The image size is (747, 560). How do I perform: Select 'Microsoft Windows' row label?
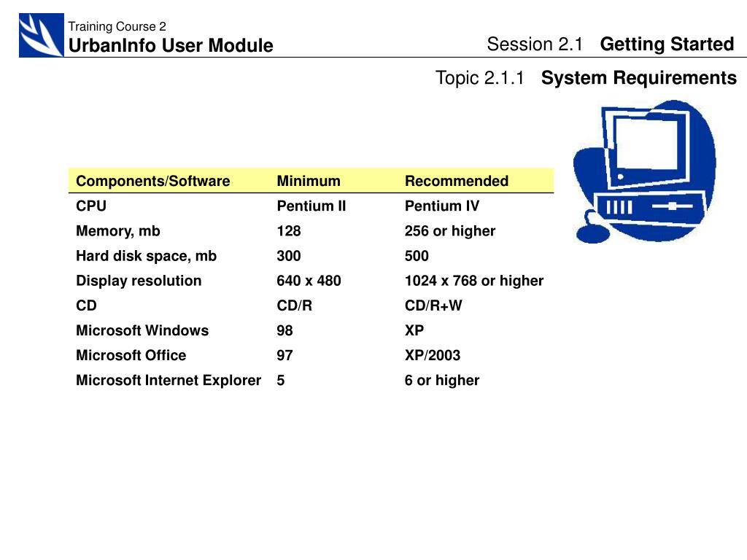(x=142, y=330)
